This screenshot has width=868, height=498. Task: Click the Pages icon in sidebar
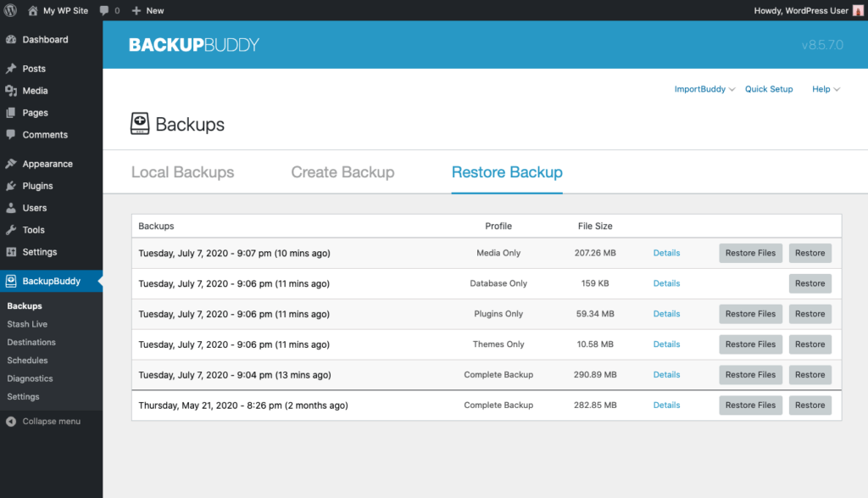point(11,113)
